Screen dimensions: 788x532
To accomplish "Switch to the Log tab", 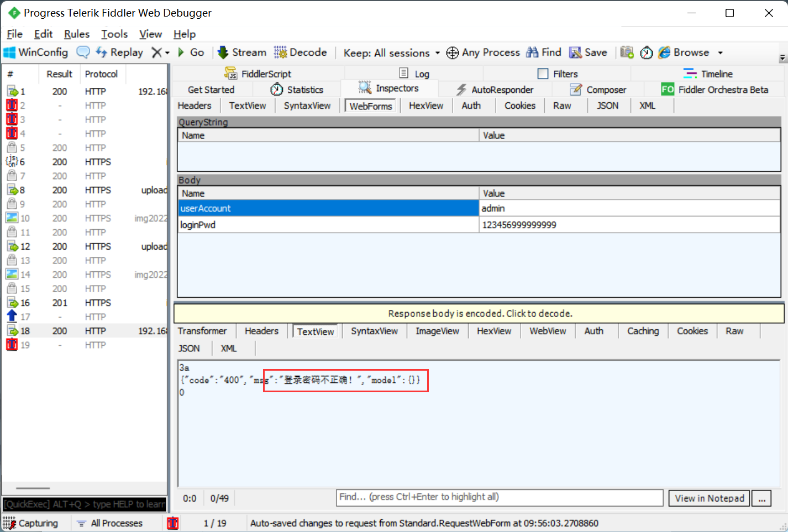I will point(414,73).
